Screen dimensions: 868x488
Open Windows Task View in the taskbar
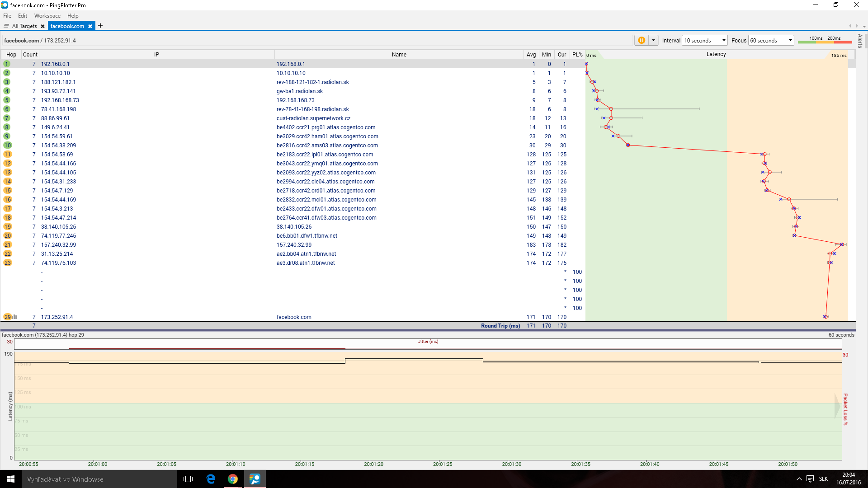[x=188, y=479]
